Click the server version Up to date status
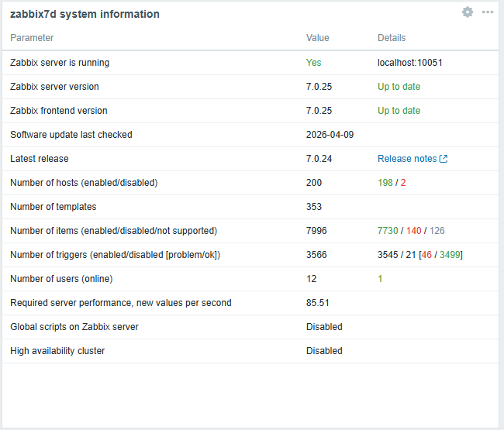The height and width of the screenshot is (430, 504). [x=399, y=87]
